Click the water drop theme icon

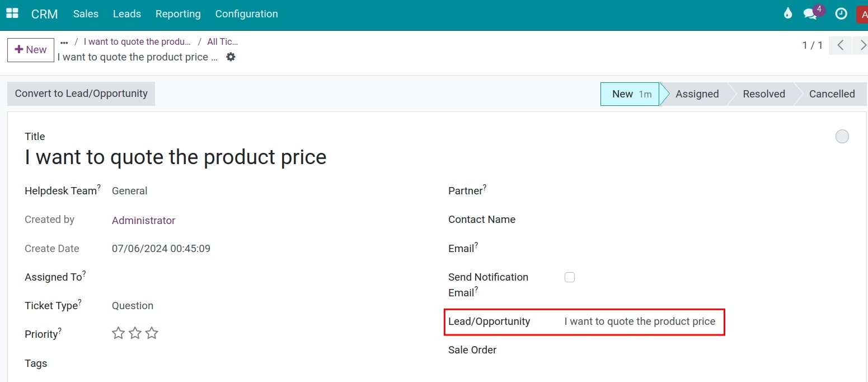(788, 13)
